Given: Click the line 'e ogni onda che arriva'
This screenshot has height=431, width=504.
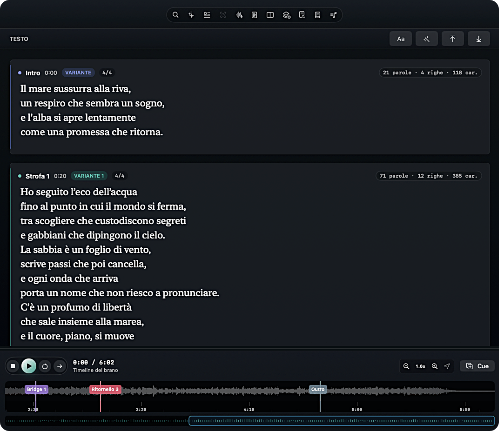Looking at the screenshot, I should point(69,278).
